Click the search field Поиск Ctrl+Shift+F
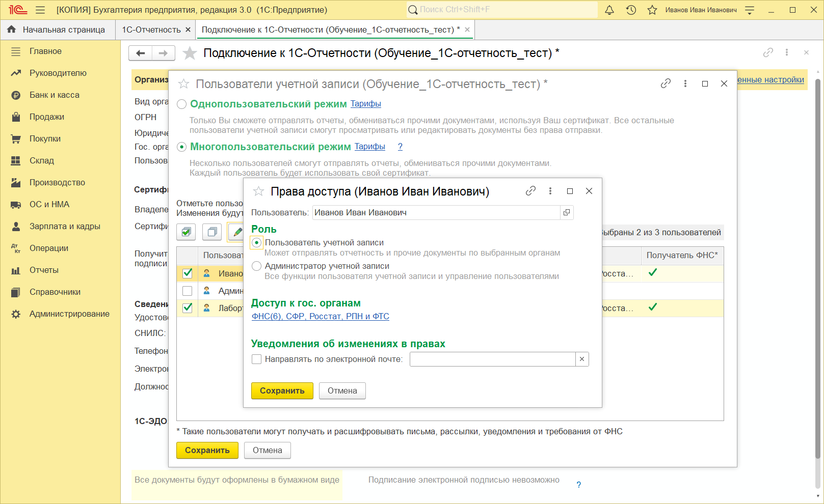The image size is (824, 504). (502, 10)
